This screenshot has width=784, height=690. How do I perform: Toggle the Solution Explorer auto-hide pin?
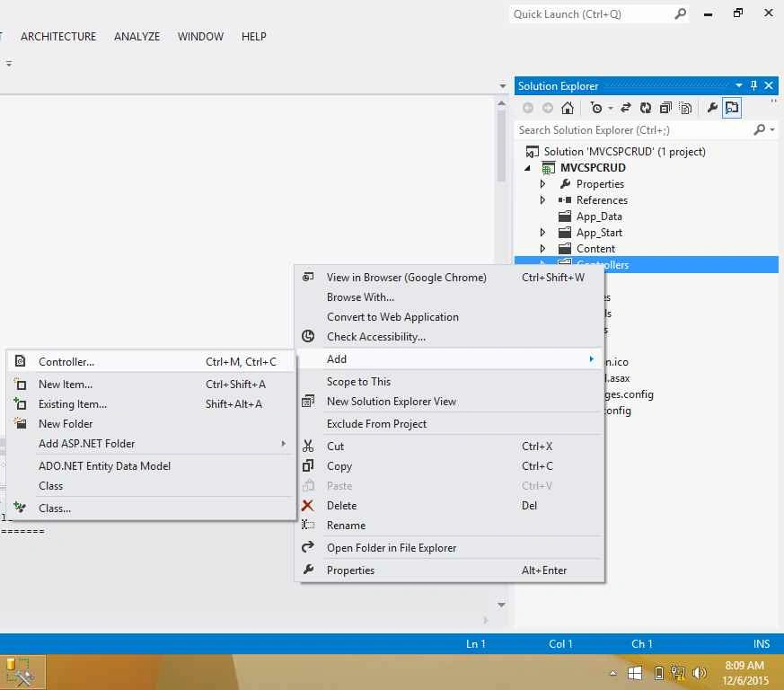tap(753, 85)
